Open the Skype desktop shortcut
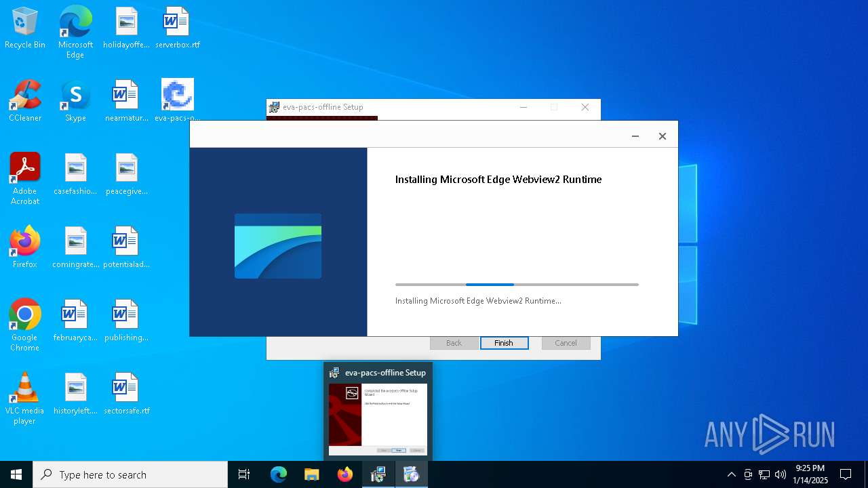The image size is (868, 488). point(75,102)
